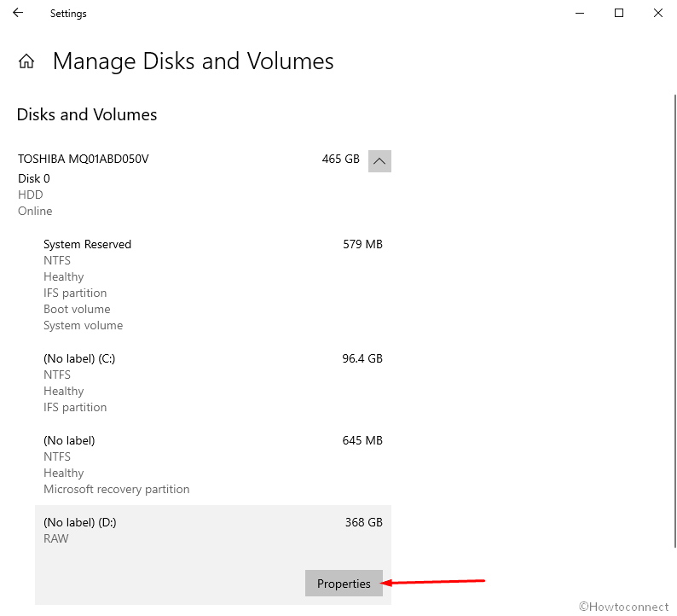Select the (No label) (C:) volume

213,383
